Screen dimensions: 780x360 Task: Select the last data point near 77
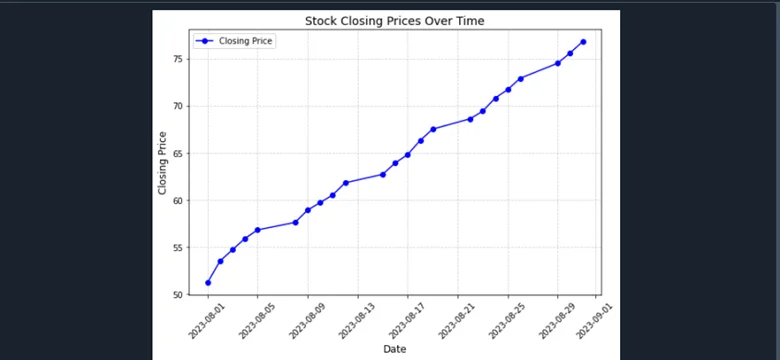583,42
